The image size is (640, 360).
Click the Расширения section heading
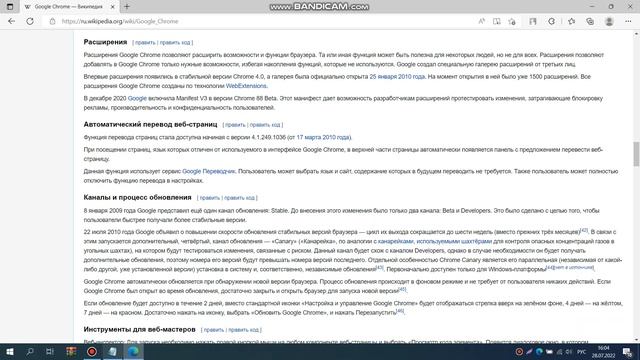(x=105, y=42)
